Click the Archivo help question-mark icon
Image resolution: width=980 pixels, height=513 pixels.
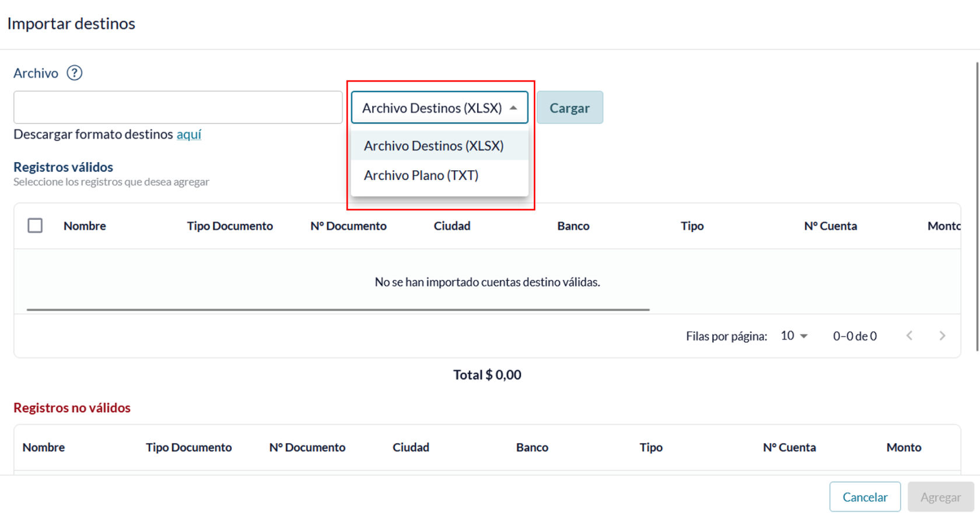[x=74, y=73]
